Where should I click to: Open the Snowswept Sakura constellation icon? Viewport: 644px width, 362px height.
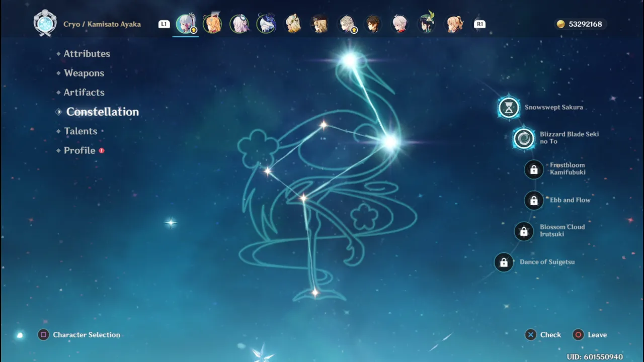(x=509, y=108)
